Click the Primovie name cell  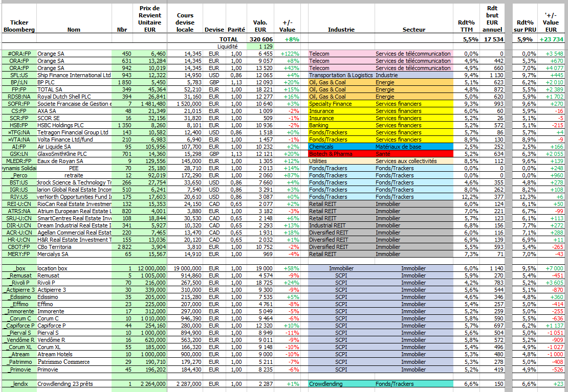(74, 370)
